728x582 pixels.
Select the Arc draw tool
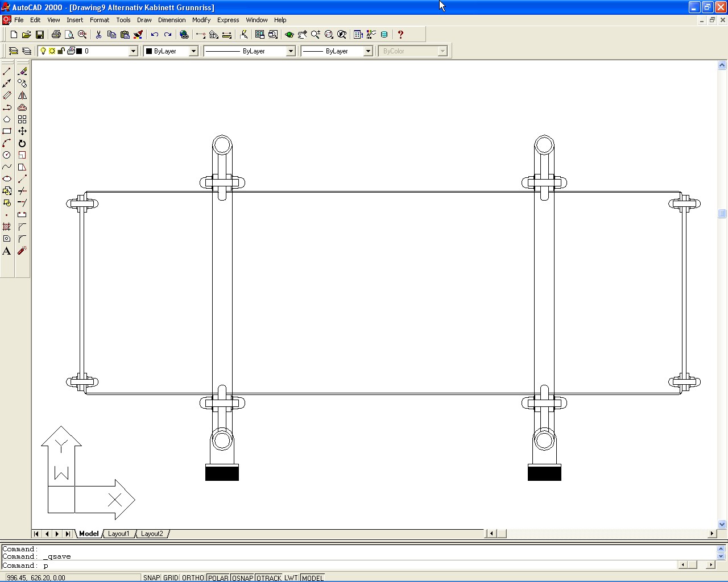pyautogui.click(x=7, y=143)
